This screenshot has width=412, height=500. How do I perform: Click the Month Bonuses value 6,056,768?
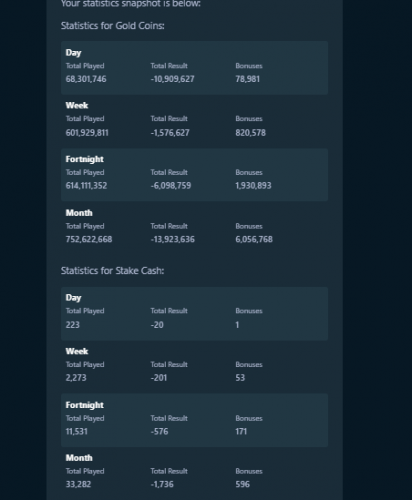254,239
